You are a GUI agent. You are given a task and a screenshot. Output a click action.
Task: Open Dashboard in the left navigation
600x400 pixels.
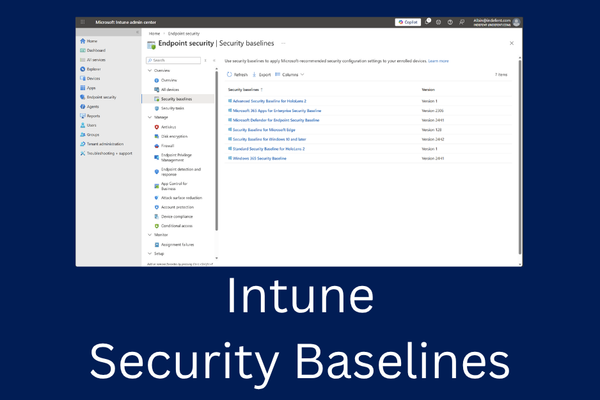coord(93,51)
